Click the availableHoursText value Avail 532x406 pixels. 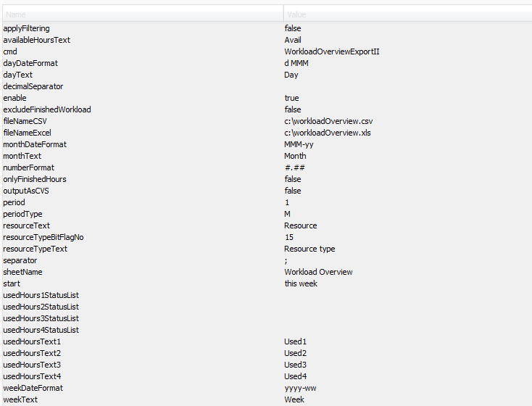coord(293,40)
